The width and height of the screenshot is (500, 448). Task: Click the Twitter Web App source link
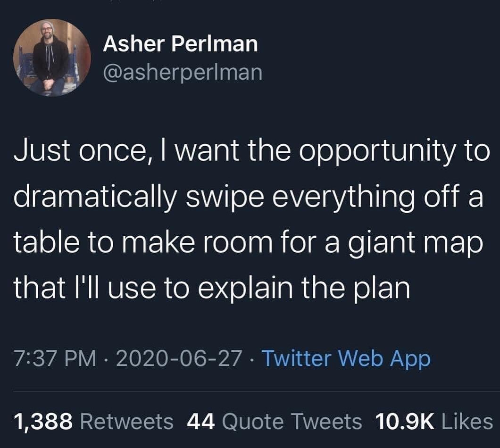346,359
